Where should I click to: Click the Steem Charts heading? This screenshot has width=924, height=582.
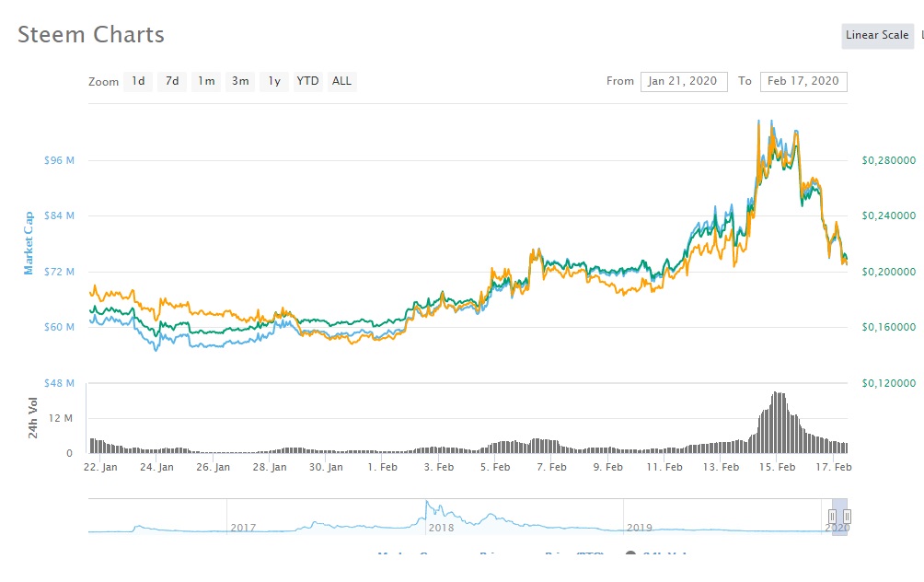point(91,35)
